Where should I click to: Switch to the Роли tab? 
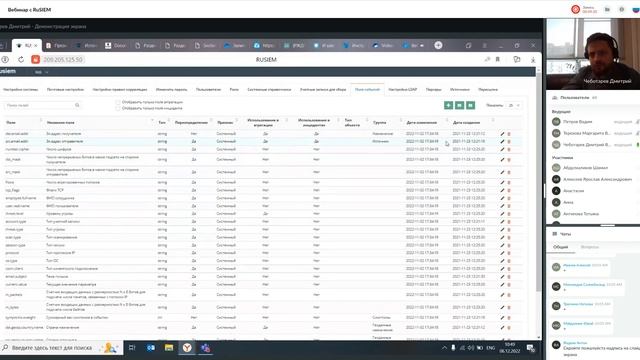click(234, 89)
